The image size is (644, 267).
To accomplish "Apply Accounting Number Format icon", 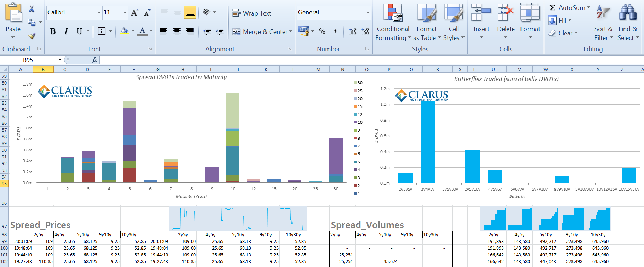I will (x=304, y=31).
